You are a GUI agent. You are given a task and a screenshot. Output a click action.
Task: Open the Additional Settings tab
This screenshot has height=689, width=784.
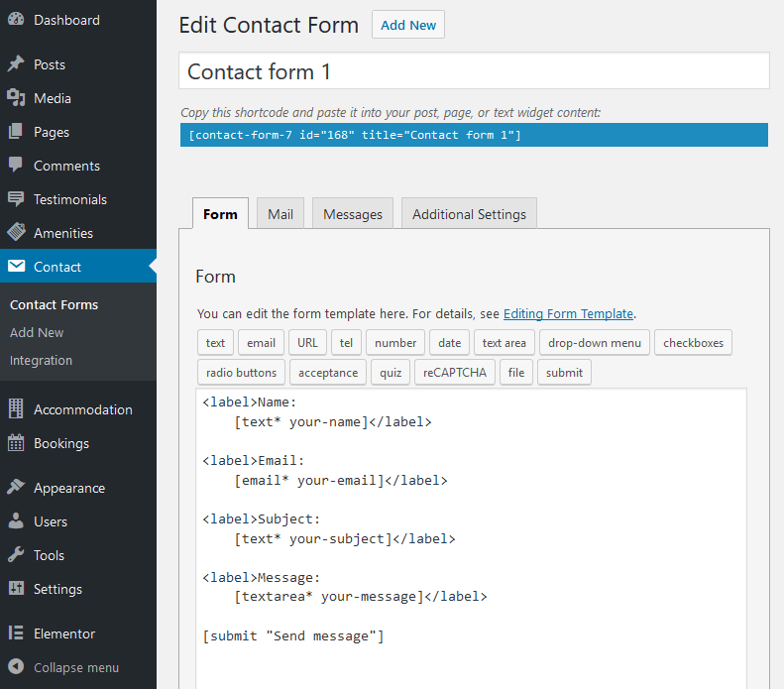469,214
